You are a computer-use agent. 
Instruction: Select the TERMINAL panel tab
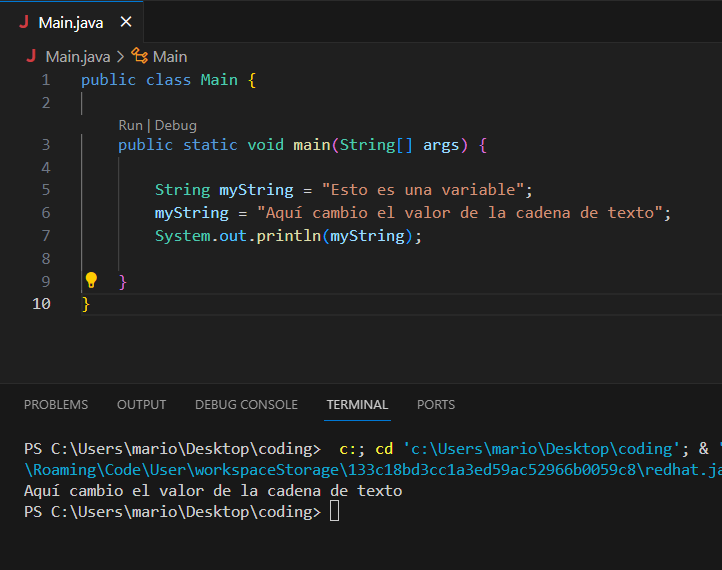[357, 405]
